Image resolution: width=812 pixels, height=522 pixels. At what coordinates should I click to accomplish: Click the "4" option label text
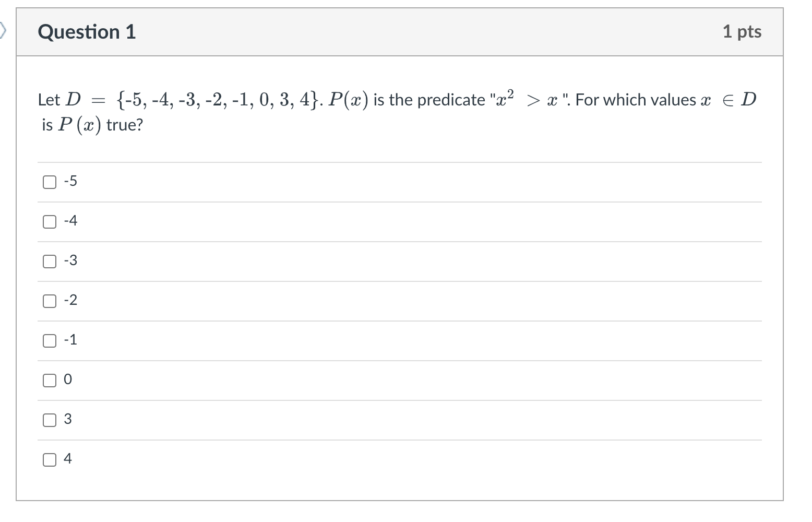[x=68, y=459]
